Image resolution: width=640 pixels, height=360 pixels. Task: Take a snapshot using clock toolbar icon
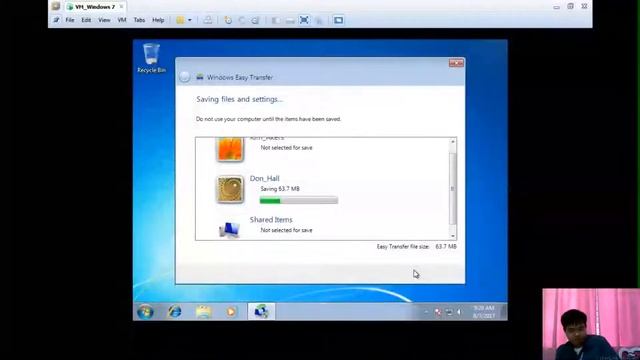tap(228, 20)
